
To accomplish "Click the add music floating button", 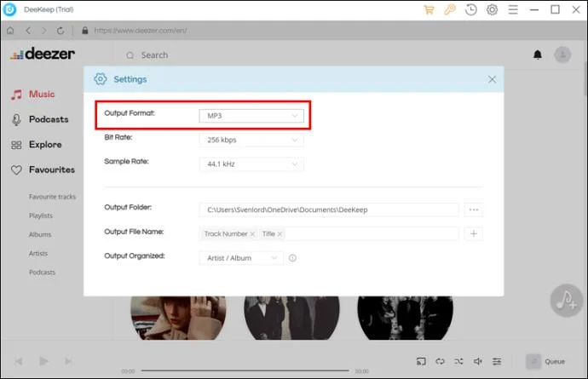I will [566, 301].
